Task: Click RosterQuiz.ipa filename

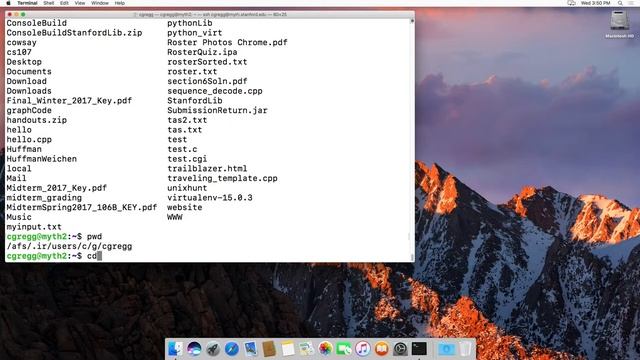Action: [x=202, y=52]
